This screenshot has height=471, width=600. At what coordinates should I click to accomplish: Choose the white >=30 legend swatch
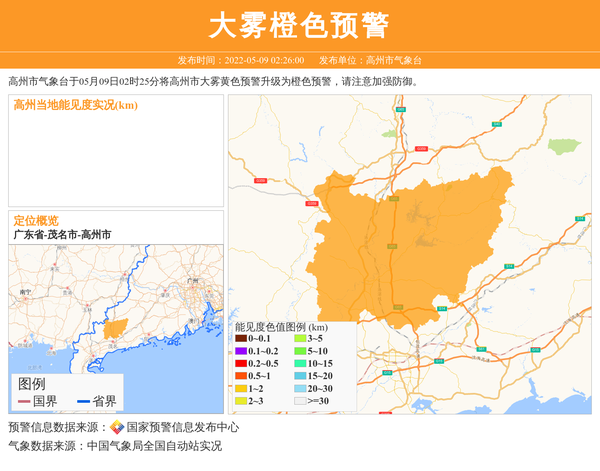pos(300,401)
